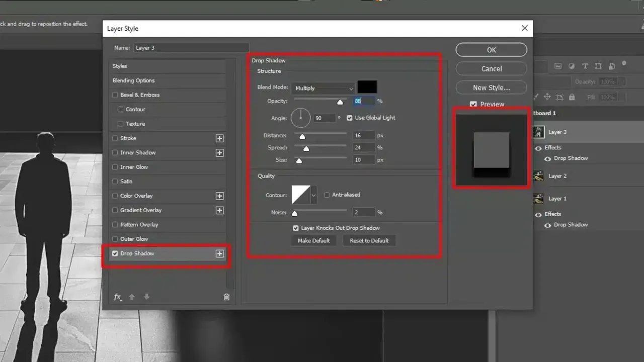Toggle the Use Global Light checkbox

point(350,117)
